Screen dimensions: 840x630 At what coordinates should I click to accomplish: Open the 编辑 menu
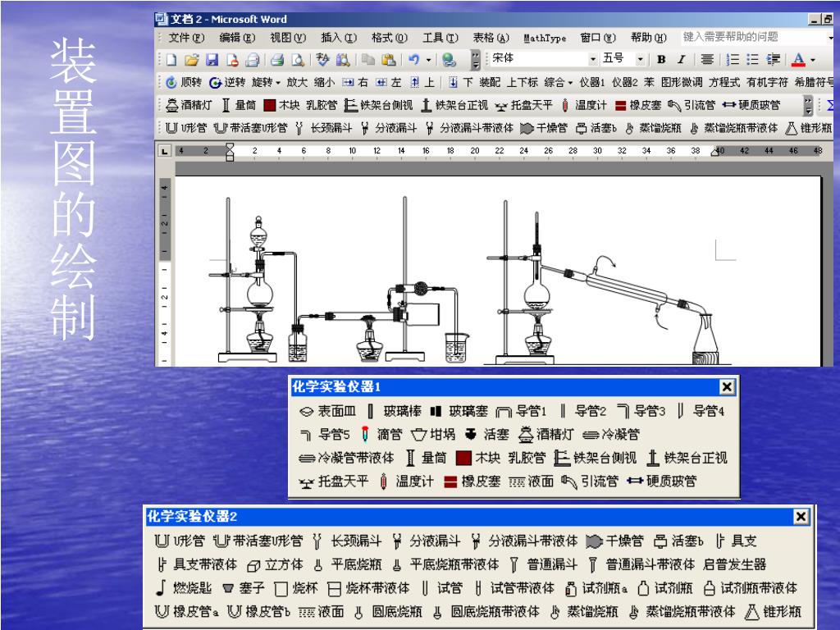point(237,38)
